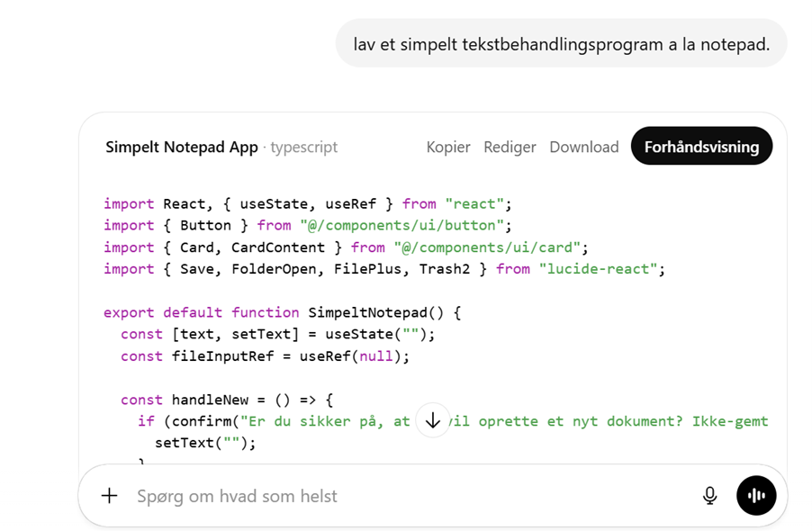Focus the "Spørg om hvad som helst" field
Viewport: 812px width, 531px height.
[x=405, y=496]
